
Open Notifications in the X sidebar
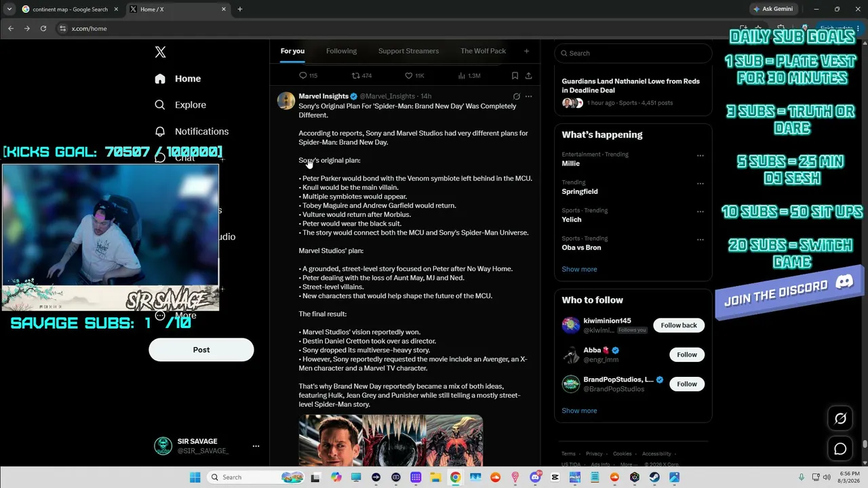(x=191, y=131)
